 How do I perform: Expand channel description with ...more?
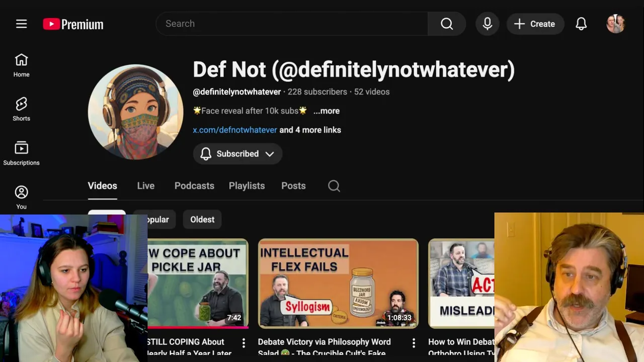coord(327,111)
